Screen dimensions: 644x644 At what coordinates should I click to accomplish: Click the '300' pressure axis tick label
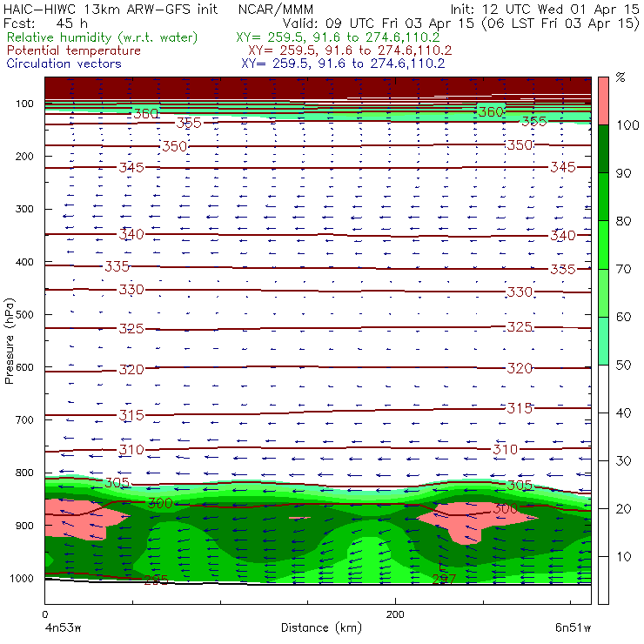click(x=24, y=209)
